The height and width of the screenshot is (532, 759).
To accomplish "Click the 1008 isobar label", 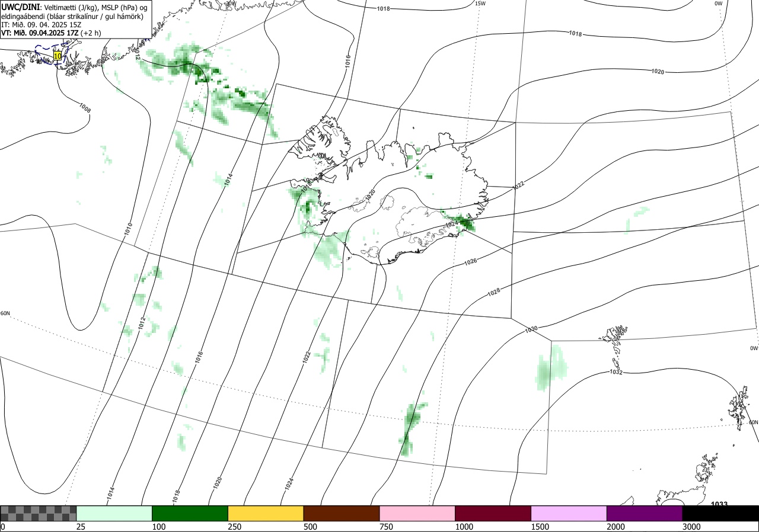I will (x=84, y=107).
